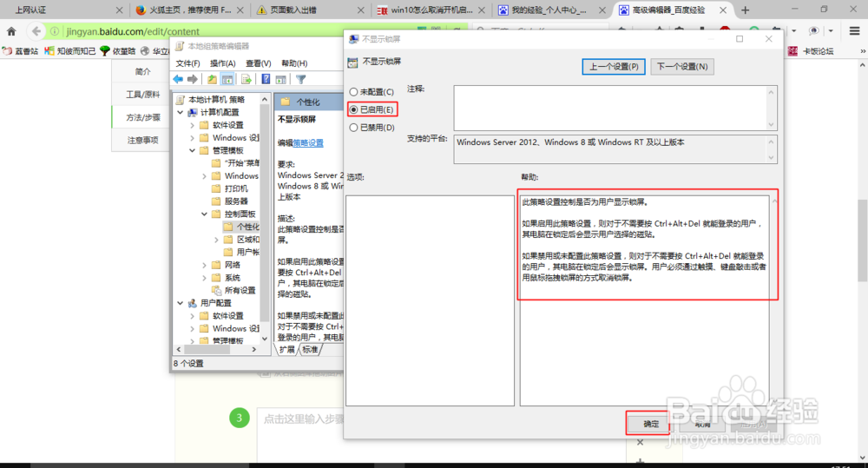
Task: Click the 策略设置 link
Action: [308, 143]
